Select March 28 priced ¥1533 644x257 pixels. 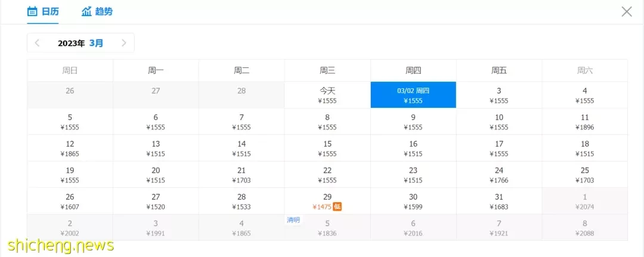coord(241,201)
